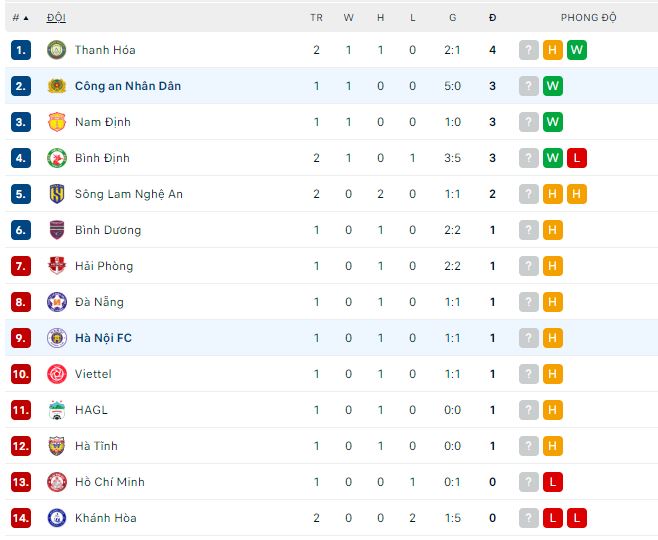This screenshot has width=658, height=540.
Task: Click Bình Định's red L form badge
Action: 576,158
